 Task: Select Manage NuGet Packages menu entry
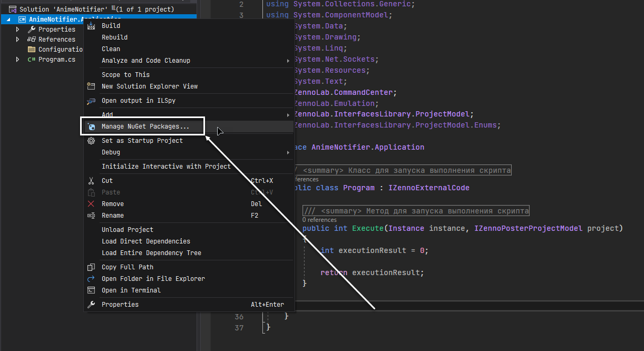[145, 126]
